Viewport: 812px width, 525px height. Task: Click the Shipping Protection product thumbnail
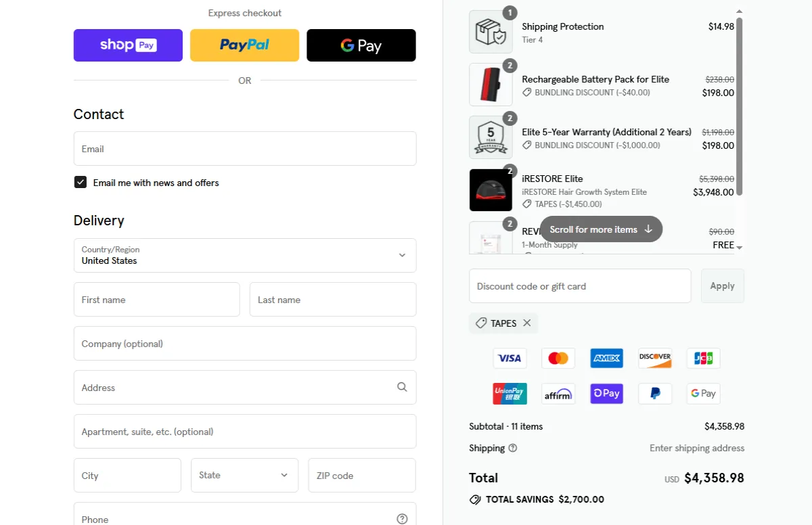point(491,32)
